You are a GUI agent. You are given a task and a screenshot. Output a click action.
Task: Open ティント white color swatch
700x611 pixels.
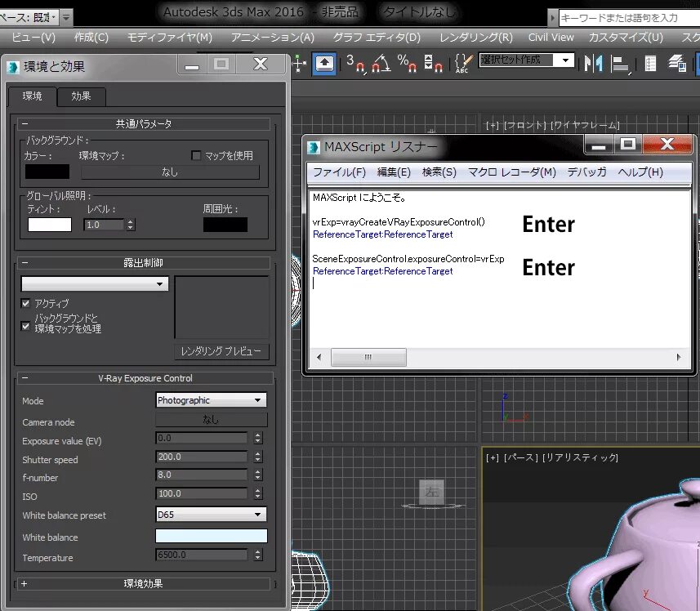pyautogui.click(x=50, y=225)
